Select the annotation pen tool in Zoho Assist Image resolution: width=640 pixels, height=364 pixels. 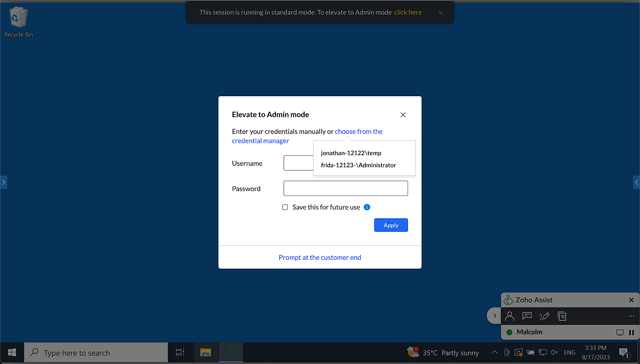tap(544, 316)
